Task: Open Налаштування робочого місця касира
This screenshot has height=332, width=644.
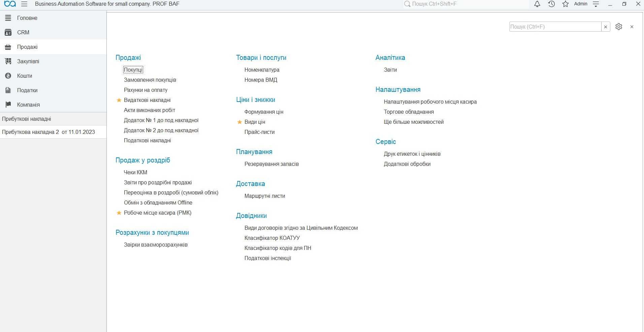Action: [430, 102]
